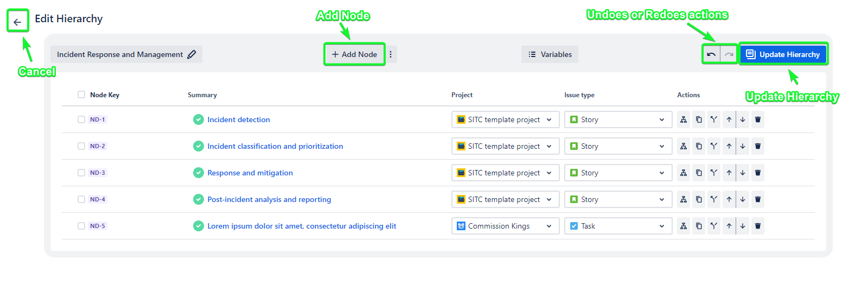Click the branch arrow icon for ND-1
Image resolution: width=868 pixels, height=284 pixels.
pos(714,119)
